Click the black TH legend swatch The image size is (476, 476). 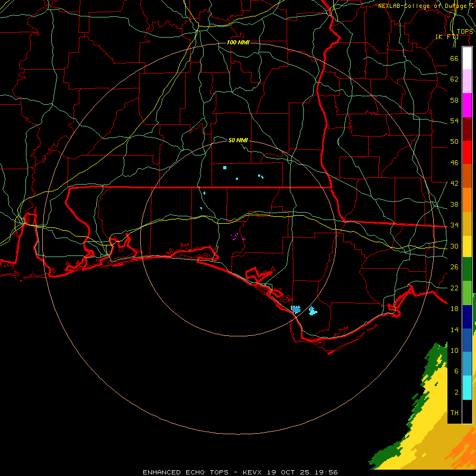pyautogui.click(x=467, y=411)
